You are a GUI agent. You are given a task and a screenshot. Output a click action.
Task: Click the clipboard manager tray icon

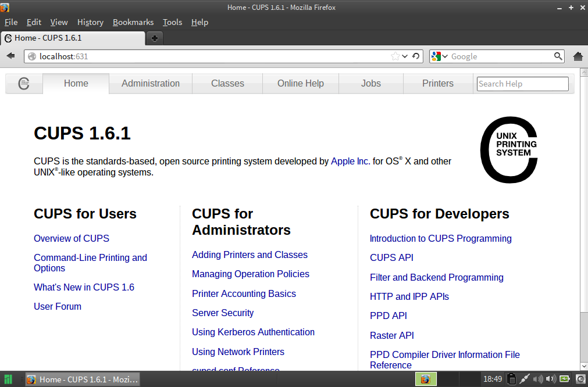(x=511, y=379)
